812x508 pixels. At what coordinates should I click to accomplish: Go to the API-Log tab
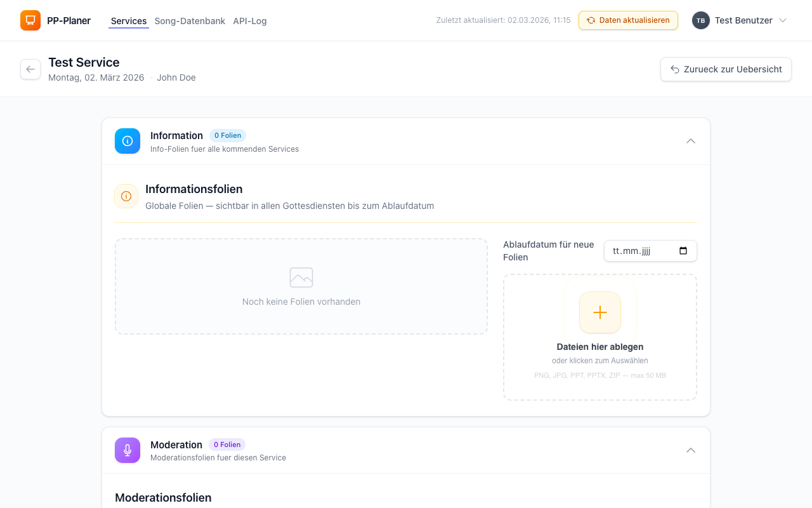(250, 21)
